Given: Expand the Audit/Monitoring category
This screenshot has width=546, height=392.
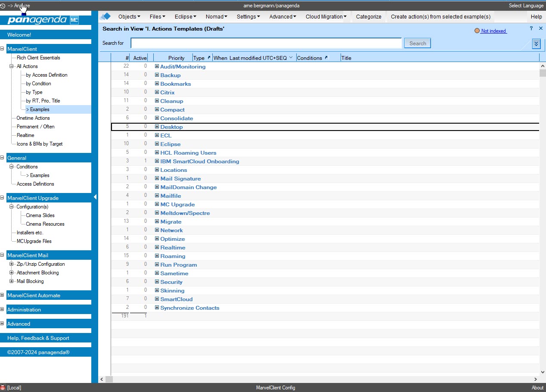Looking at the screenshot, I should point(157,66).
